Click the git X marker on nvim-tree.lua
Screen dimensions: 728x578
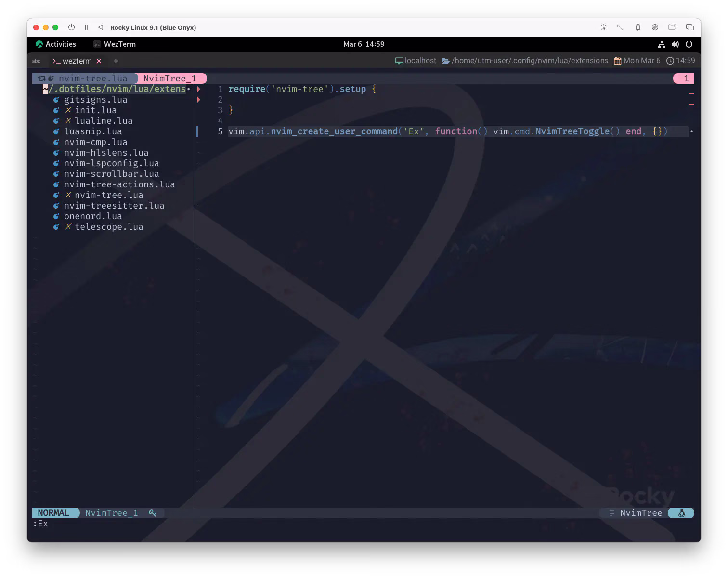click(68, 195)
